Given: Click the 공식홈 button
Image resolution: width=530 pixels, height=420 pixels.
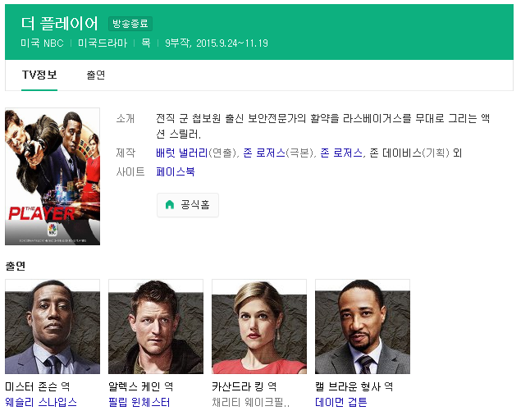Looking at the screenshot, I should point(188,205).
